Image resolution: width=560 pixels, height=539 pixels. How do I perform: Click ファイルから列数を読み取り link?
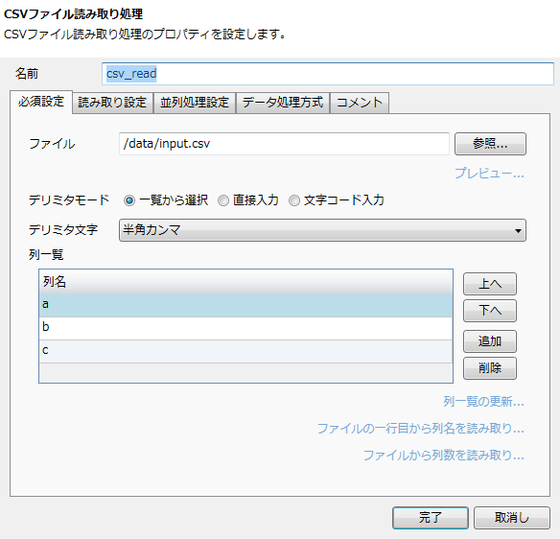(444, 455)
